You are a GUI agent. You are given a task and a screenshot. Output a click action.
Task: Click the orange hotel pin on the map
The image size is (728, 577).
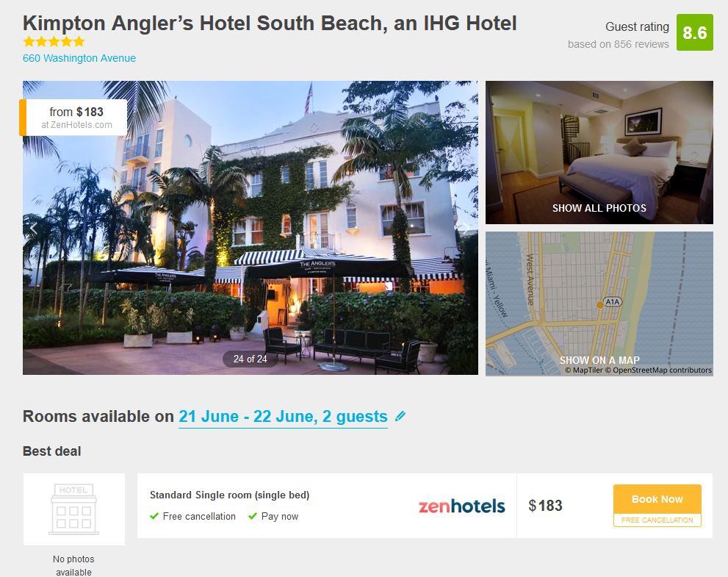(x=600, y=305)
